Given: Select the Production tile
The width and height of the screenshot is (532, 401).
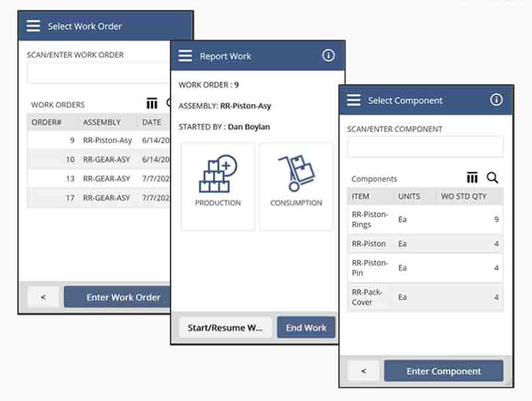Looking at the screenshot, I should click(218, 186).
